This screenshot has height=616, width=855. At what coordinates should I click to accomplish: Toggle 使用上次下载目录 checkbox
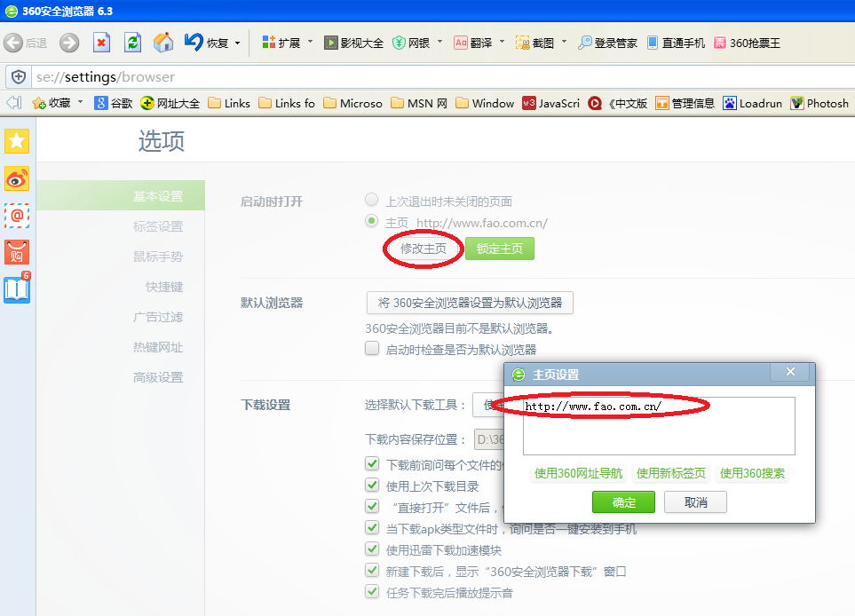tap(372, 485)
